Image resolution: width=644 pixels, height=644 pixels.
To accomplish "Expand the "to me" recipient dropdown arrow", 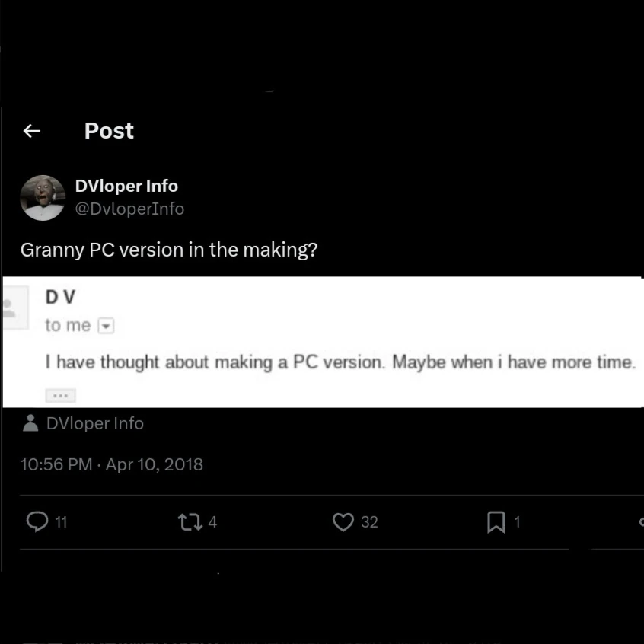I will point(107,327).
